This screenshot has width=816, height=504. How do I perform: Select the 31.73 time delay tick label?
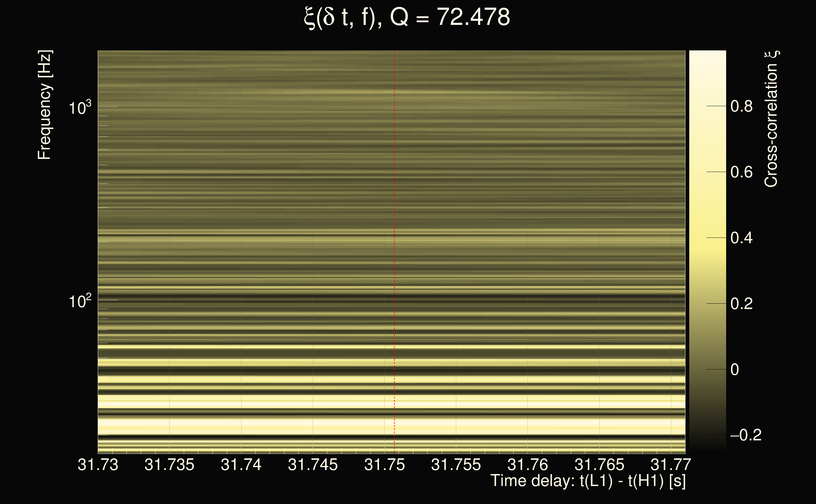[x=98, y=465]
